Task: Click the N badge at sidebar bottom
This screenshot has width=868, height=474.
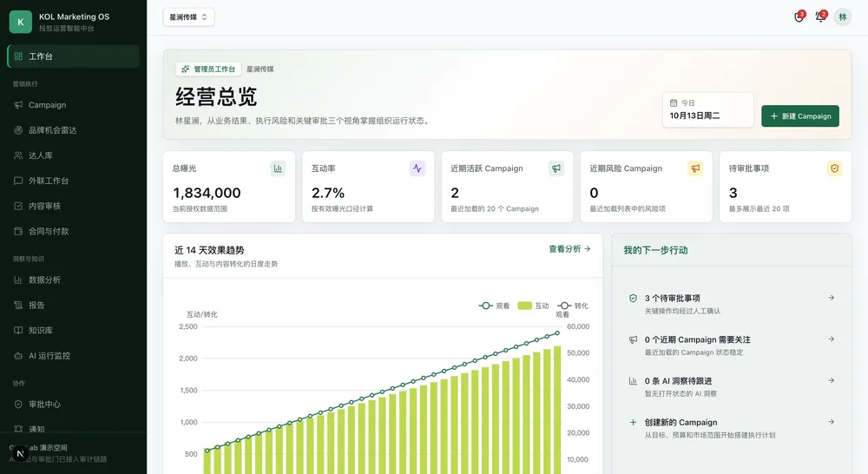Action: point(20,453)
